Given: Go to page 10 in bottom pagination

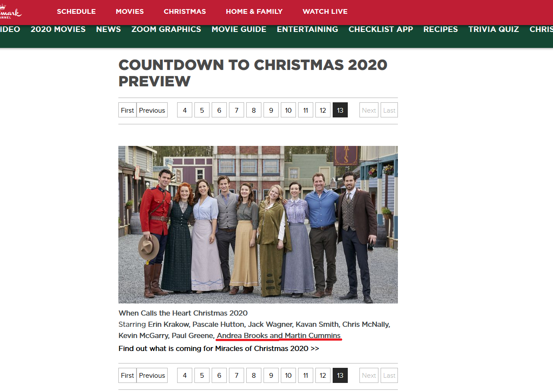Looking at the screenshot, I should [288, 375].
